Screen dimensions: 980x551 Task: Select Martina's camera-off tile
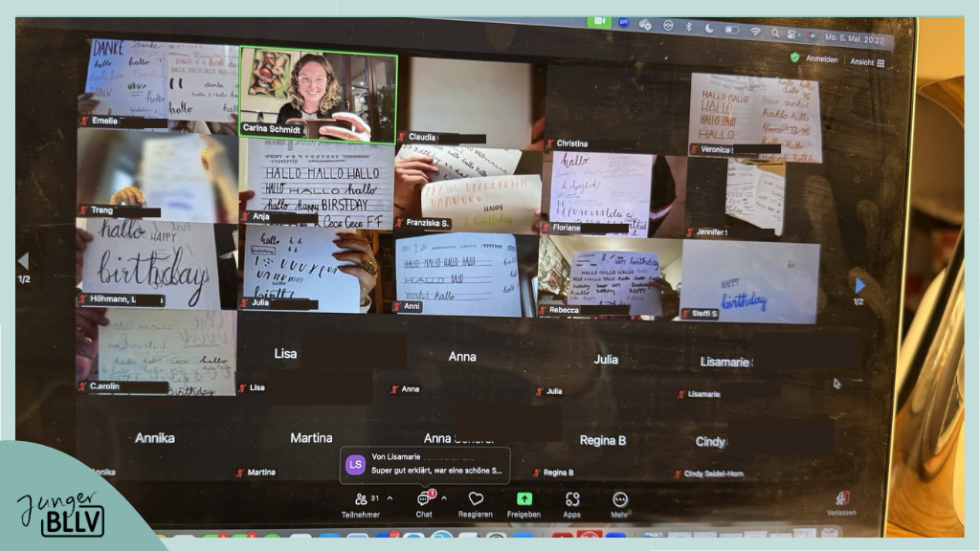pyautogui.click(x=311, y=440)
